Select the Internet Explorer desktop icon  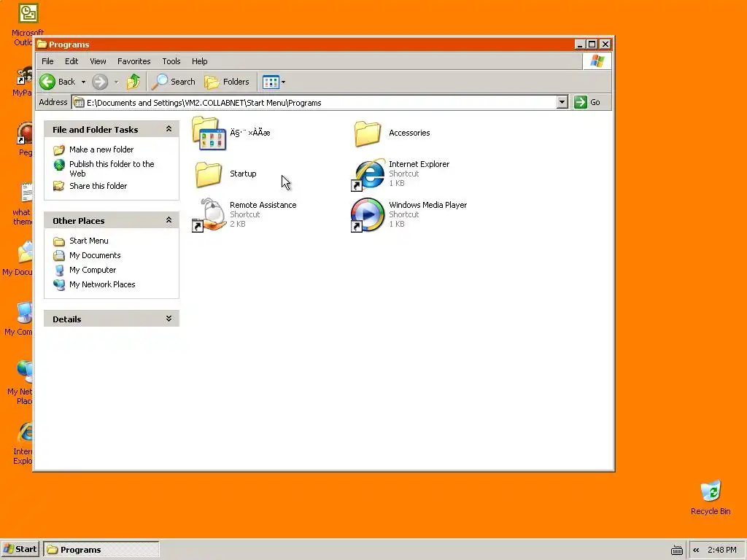(x=25, y=432)
